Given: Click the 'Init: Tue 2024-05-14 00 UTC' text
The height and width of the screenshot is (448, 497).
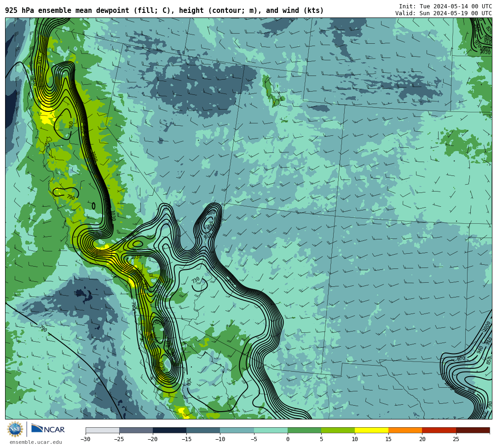Looking at the screenshot, I should coord(445,6).
